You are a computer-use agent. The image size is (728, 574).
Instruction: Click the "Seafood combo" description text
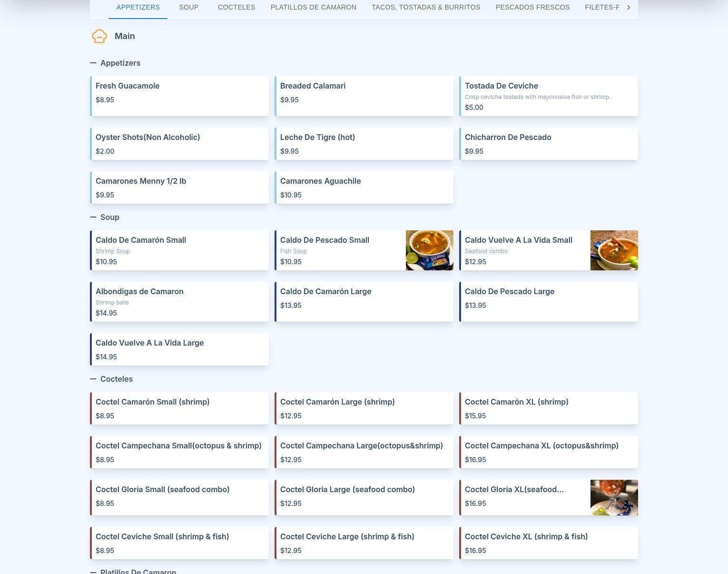(x=486, y=251)
